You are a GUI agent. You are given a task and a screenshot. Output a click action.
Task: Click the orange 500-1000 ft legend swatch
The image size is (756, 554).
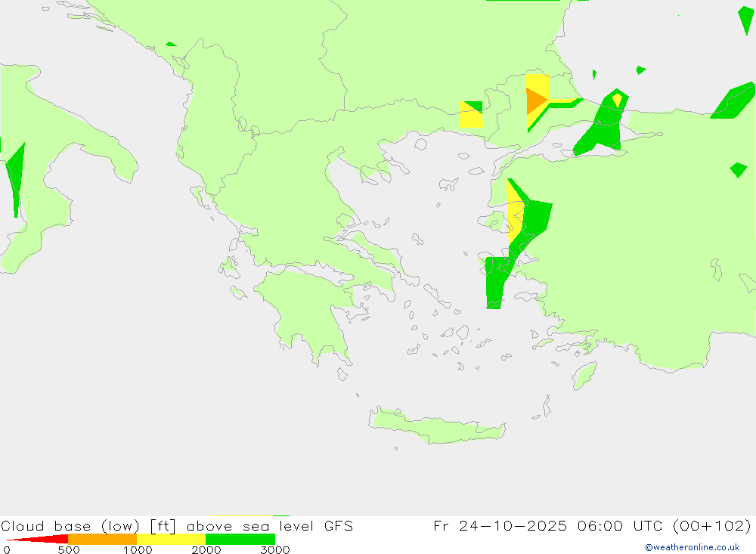click(102, 539)
